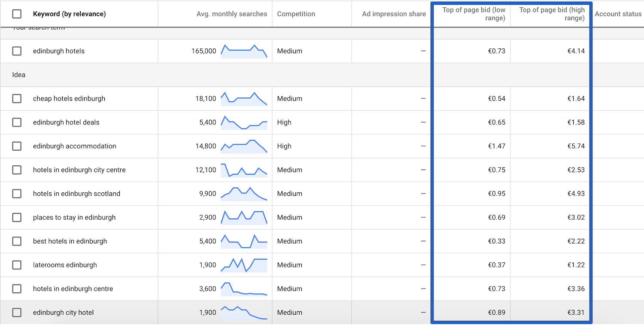Open trend chart for hotels in edinburgh city centre

coord(244,170)
